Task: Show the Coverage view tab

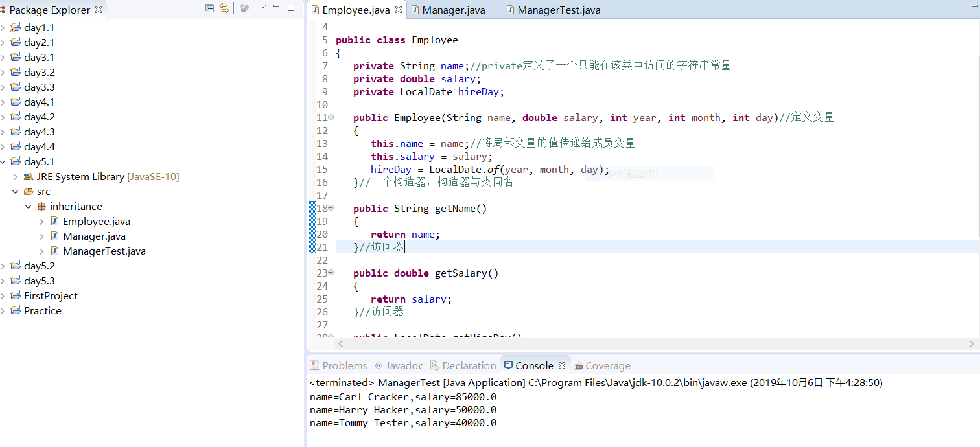Action: [607, 365]
